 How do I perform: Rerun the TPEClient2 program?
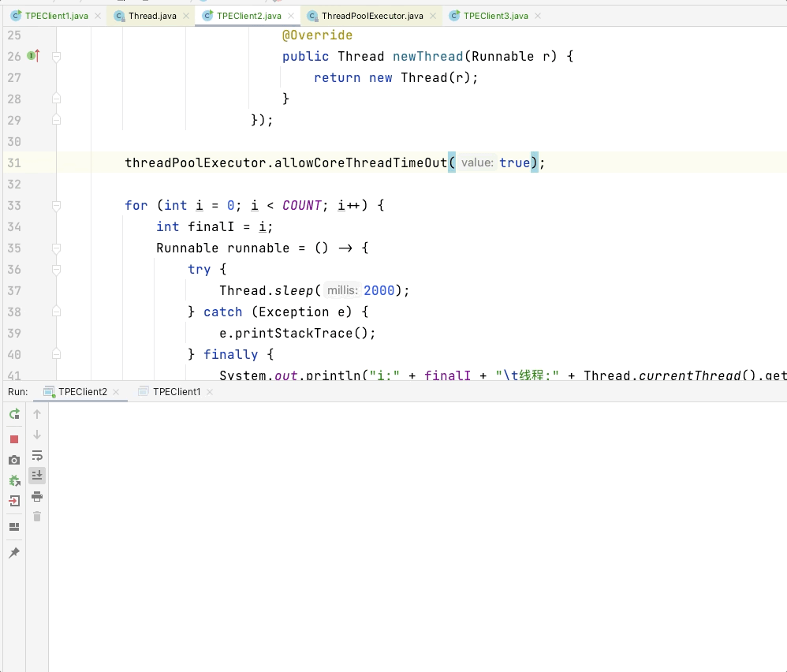coord(14,414)
